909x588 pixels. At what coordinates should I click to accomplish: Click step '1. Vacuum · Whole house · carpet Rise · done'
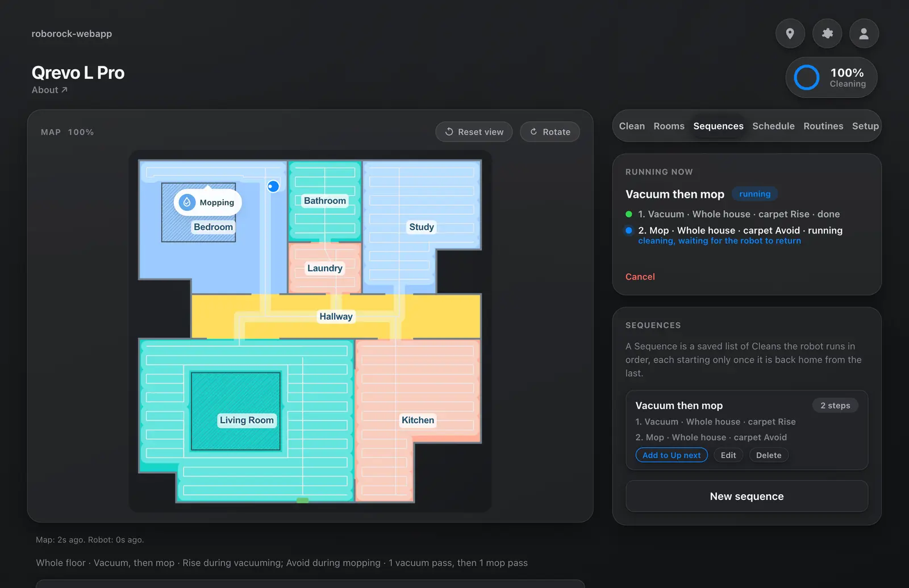(739, 214)
